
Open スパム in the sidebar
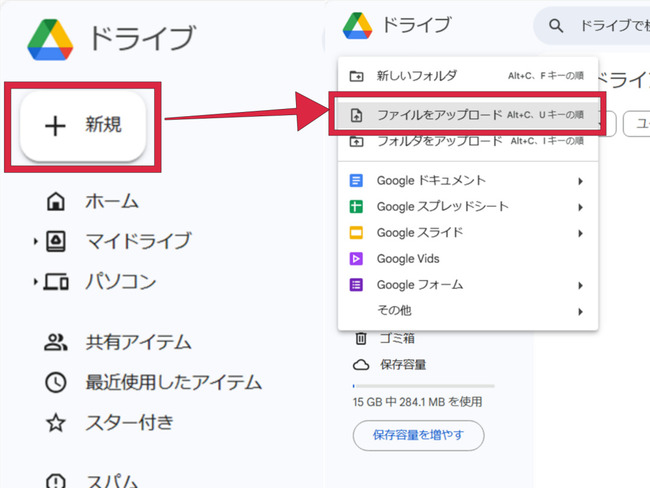click(x=112, y=481)
